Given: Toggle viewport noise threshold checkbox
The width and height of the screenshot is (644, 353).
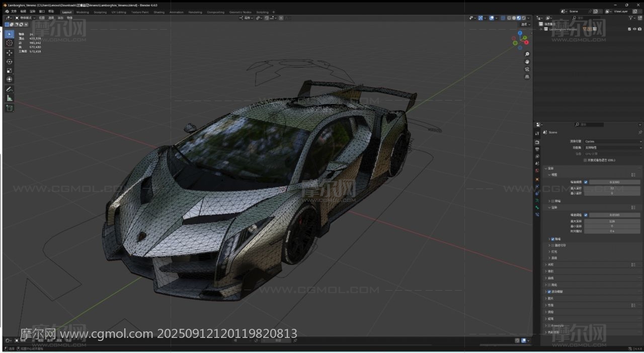Looking at the screenshot, I should (586, 182).
